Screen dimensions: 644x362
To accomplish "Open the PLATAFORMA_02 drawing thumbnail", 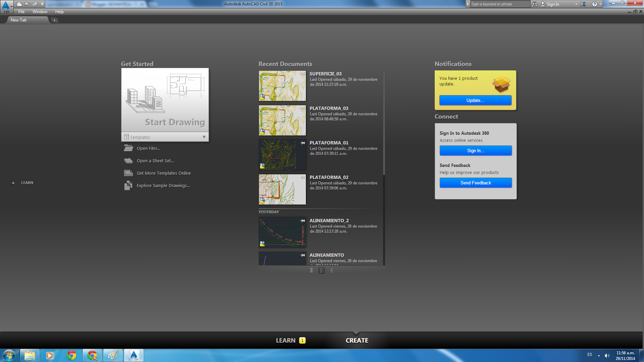I will pos(282,189).
